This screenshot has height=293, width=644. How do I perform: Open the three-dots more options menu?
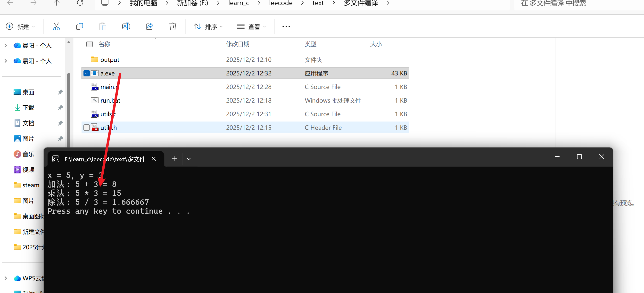[286, 26]
